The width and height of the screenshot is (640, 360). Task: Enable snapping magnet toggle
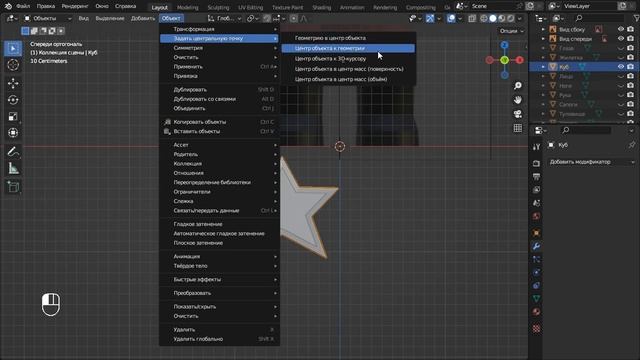click(267, 18)
